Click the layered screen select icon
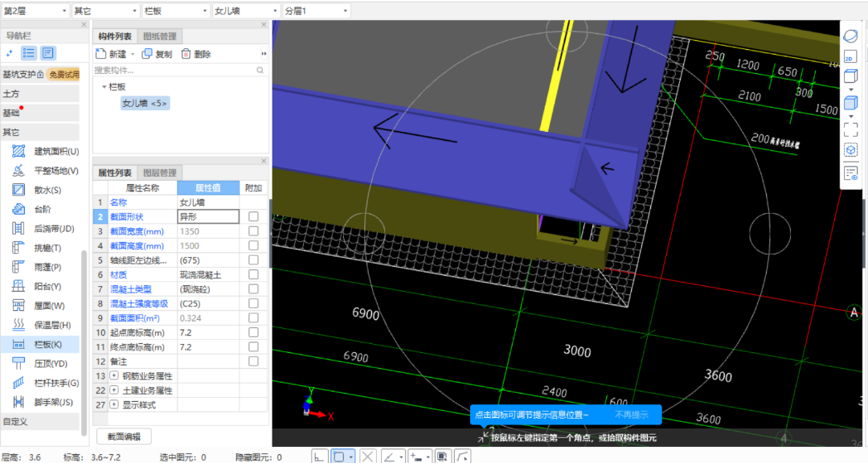The width and height of the screenshot is (868, 463). pyautogui.click(x=442, y=457)
